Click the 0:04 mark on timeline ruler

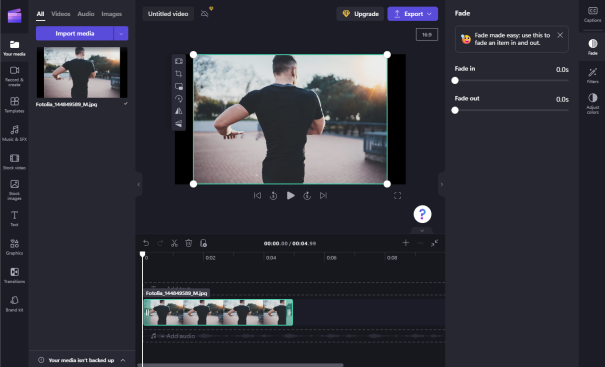pyautogui.click(x=271, y=258)
